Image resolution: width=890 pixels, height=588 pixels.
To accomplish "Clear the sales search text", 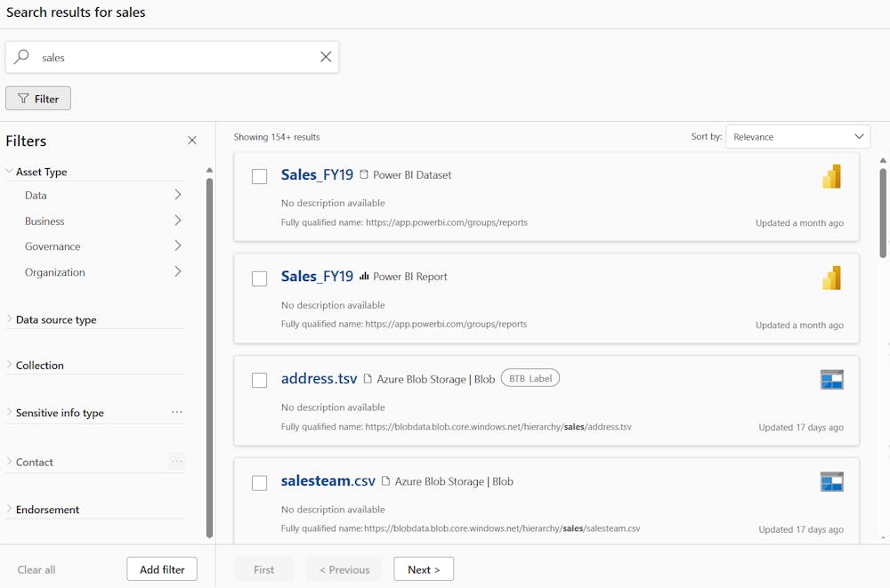I will tap(326, 57).
